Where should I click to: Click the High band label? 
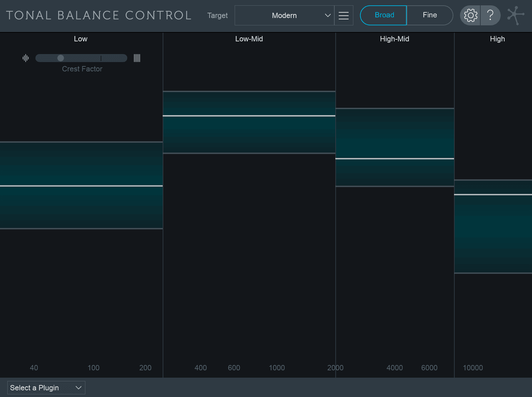pos(497,39)
